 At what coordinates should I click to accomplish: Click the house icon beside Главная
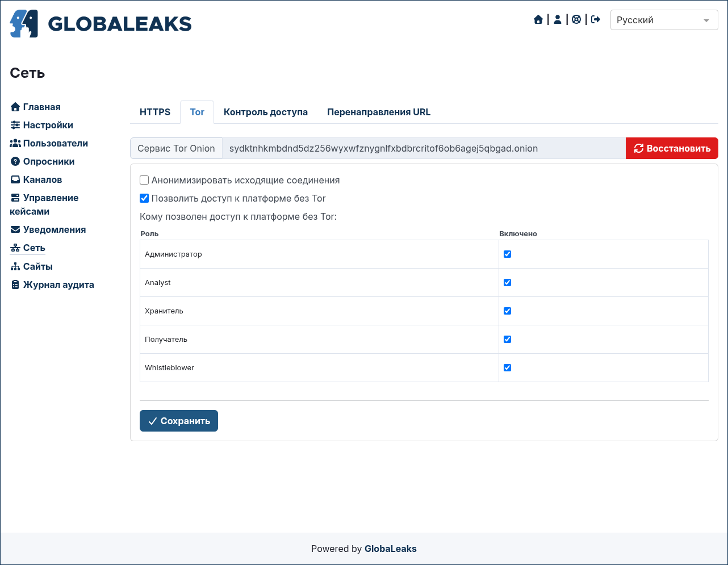15,107
